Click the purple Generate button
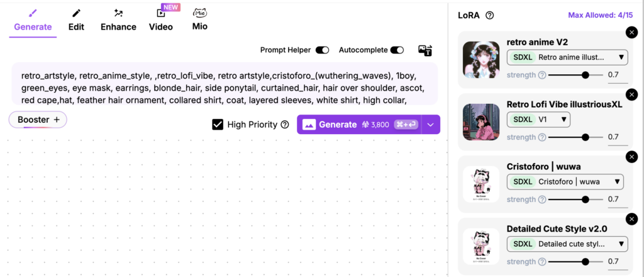The image size is (644, 277). 359,125
